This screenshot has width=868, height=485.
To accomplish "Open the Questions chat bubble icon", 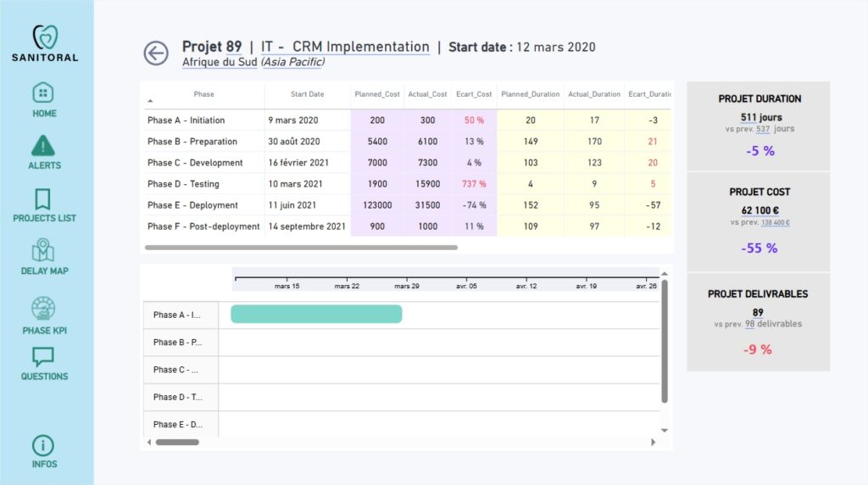I will [42, 357].
